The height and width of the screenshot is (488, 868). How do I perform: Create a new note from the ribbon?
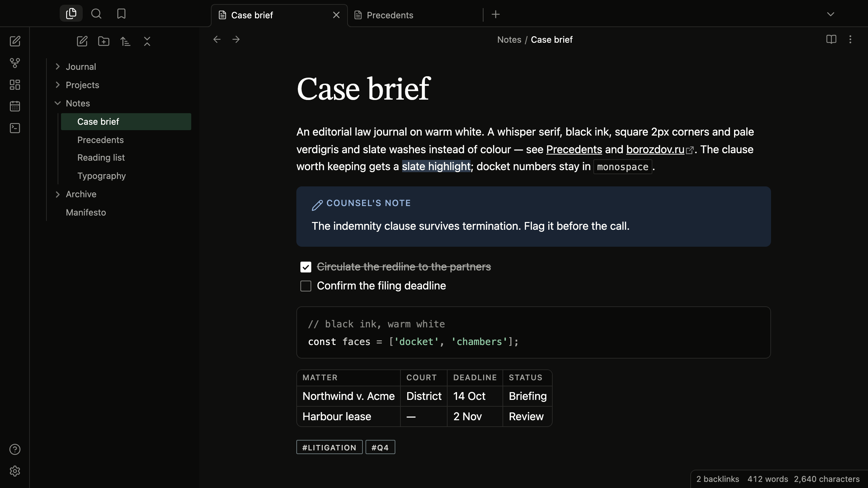click(x=15, y=41)
